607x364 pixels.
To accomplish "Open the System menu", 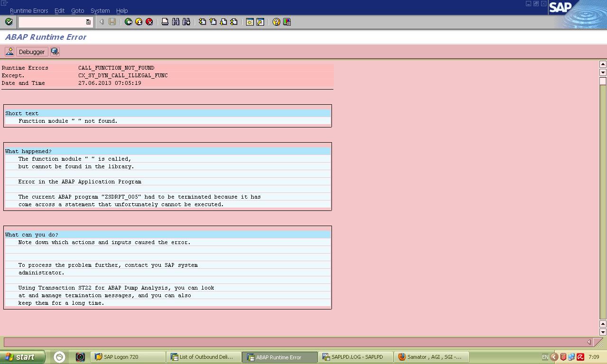I will pyautogui.click(x=100, y=10).
